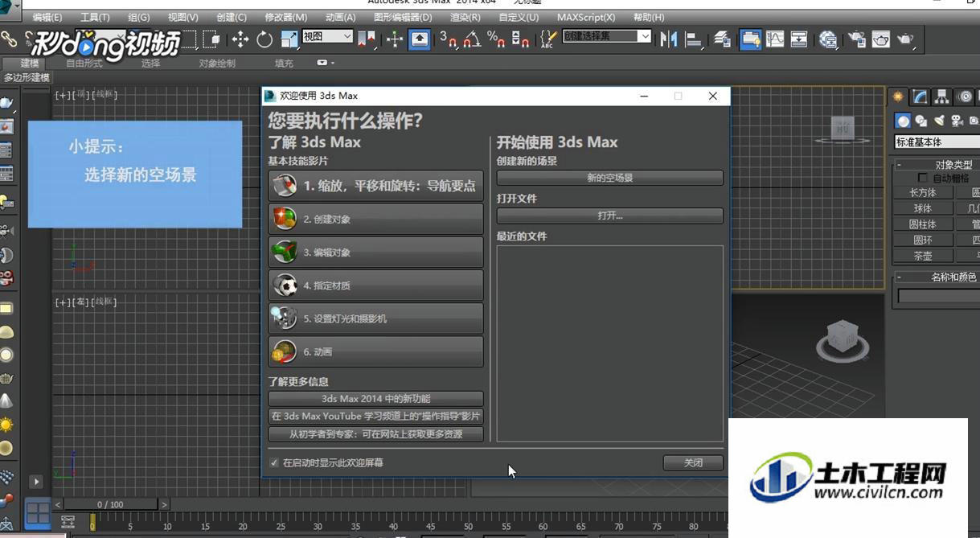Open the Material Editor icon
This screenshot has width=980, height=538.
coord(828,39)
